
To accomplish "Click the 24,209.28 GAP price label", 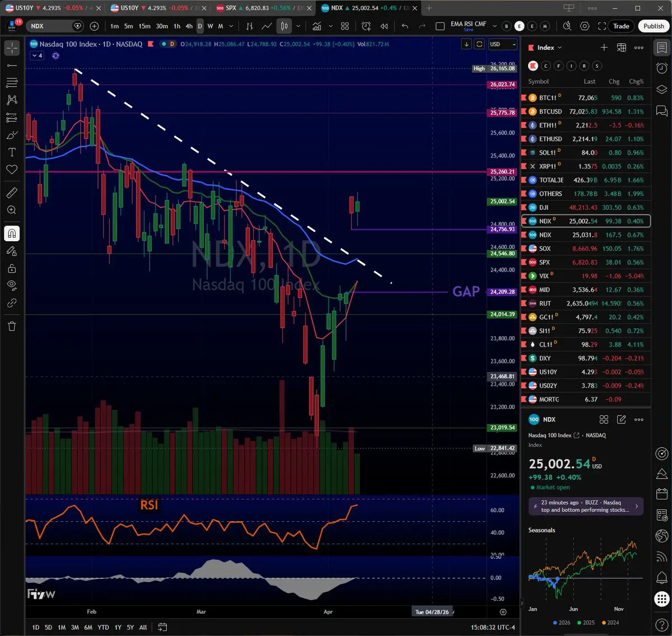I will 502,292.
